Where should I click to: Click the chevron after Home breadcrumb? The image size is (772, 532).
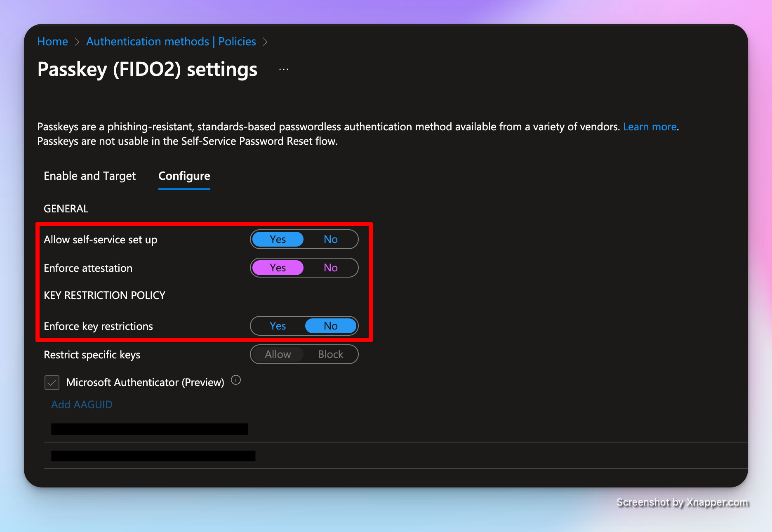click(x=77, y=42)
